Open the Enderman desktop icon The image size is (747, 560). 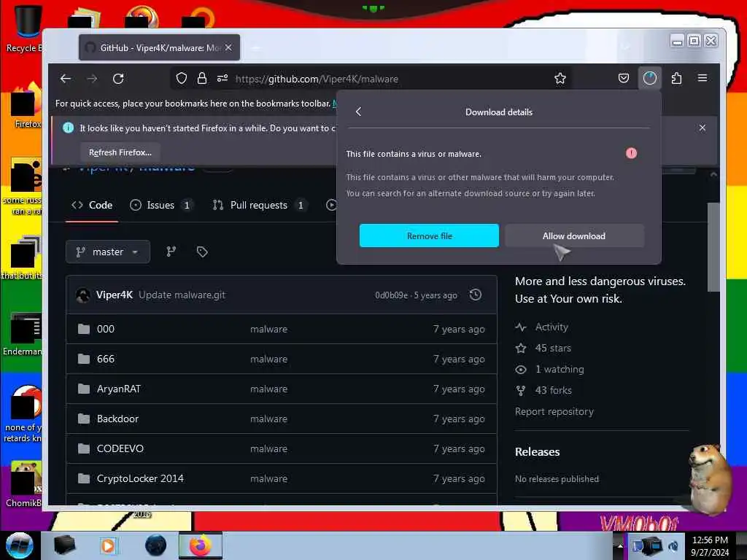(x=23, y=334)
